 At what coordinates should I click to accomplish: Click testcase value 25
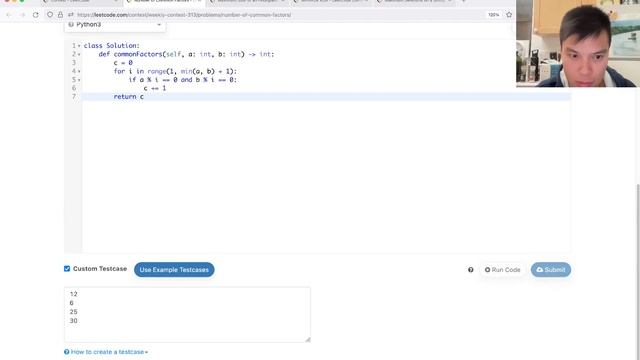coord(73,312)
